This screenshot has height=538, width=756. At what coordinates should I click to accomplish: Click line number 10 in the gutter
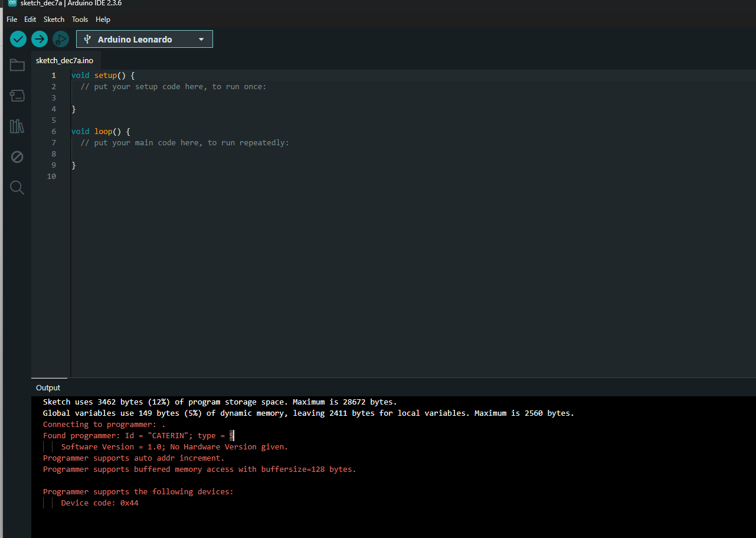pos(52,177)
